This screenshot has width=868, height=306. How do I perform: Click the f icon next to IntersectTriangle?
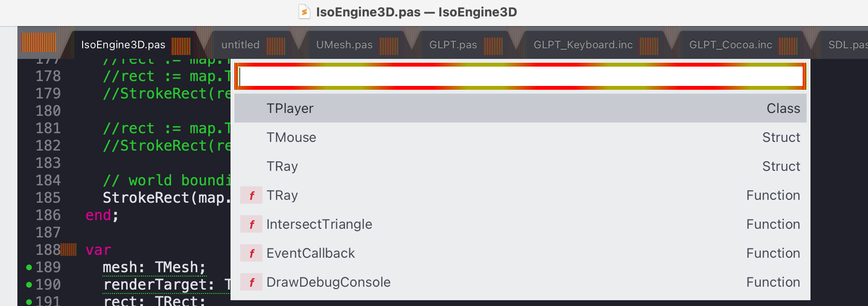coord(251,224)
